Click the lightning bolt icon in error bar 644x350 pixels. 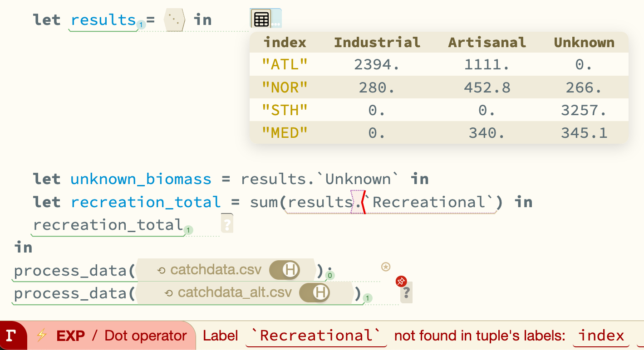[42, 335]
